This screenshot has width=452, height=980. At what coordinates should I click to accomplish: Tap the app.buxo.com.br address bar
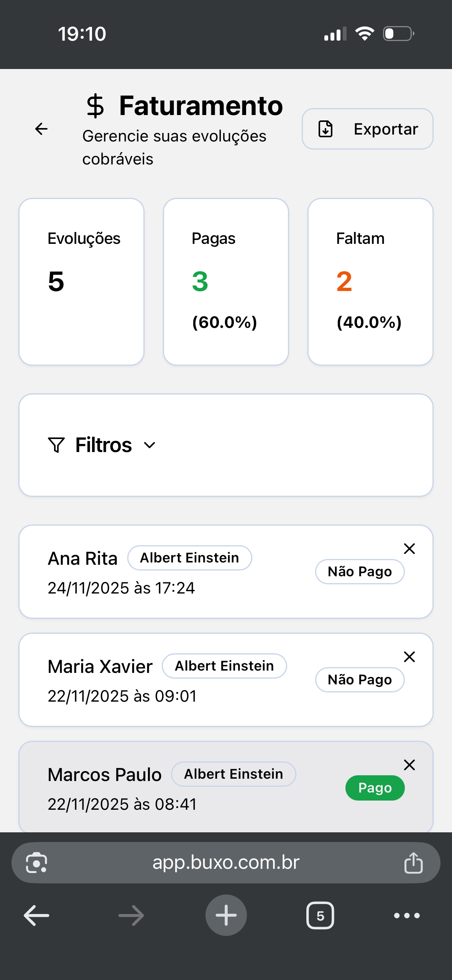[225, 863]
